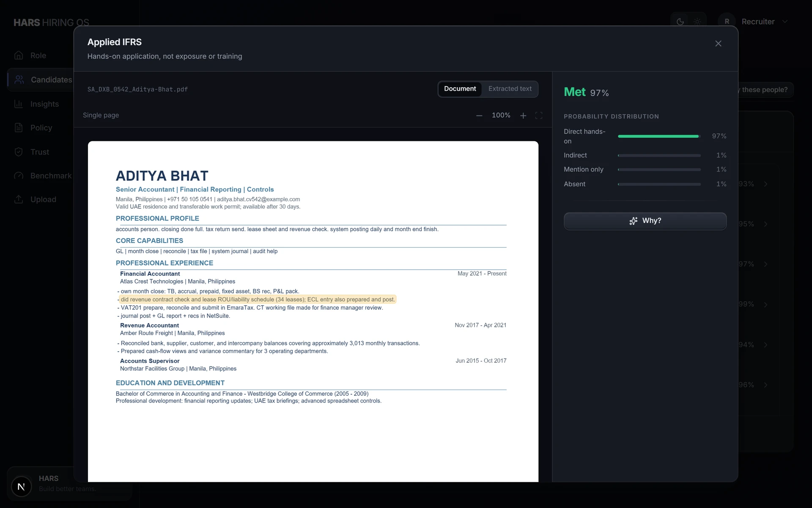This screenshot has height=508, width=812.
Task: Open Trust shield icon in sidebar
Action: [19, 152]
